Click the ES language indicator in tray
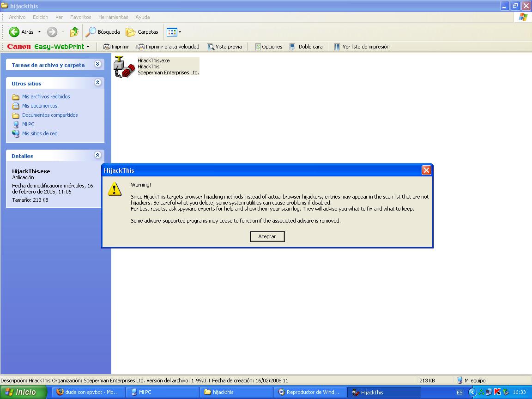This screenshot has width=532, height=399. [x=459, y=392]
